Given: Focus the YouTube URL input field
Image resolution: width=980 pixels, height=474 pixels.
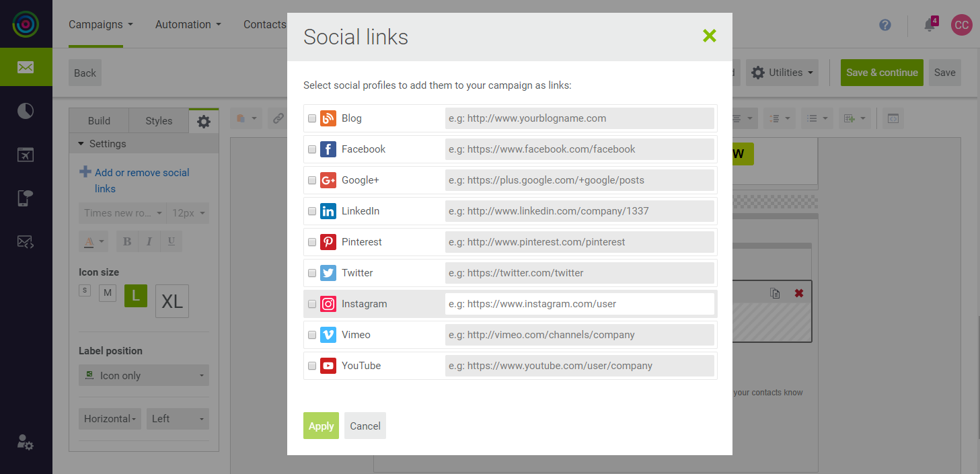Looking at the screenshot, I should (x=580, y=366).
